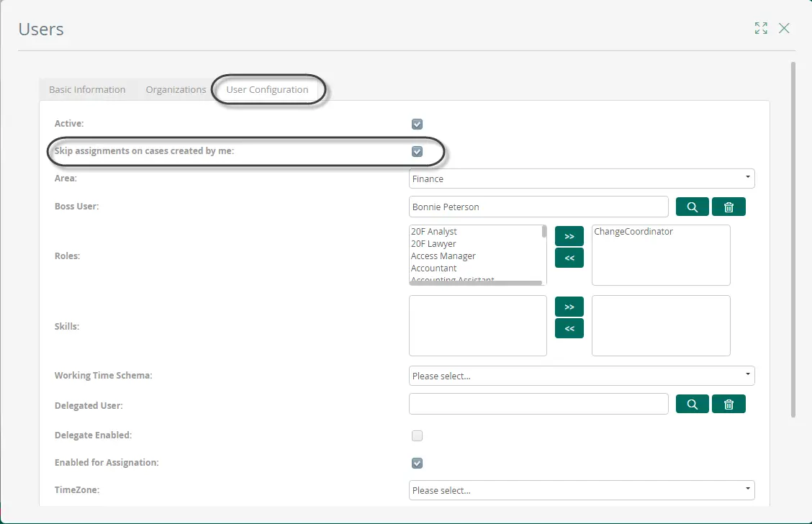Expand the TimeZone dropdown
The width and height of the screenshot is (812, 524).
(582, 490)
